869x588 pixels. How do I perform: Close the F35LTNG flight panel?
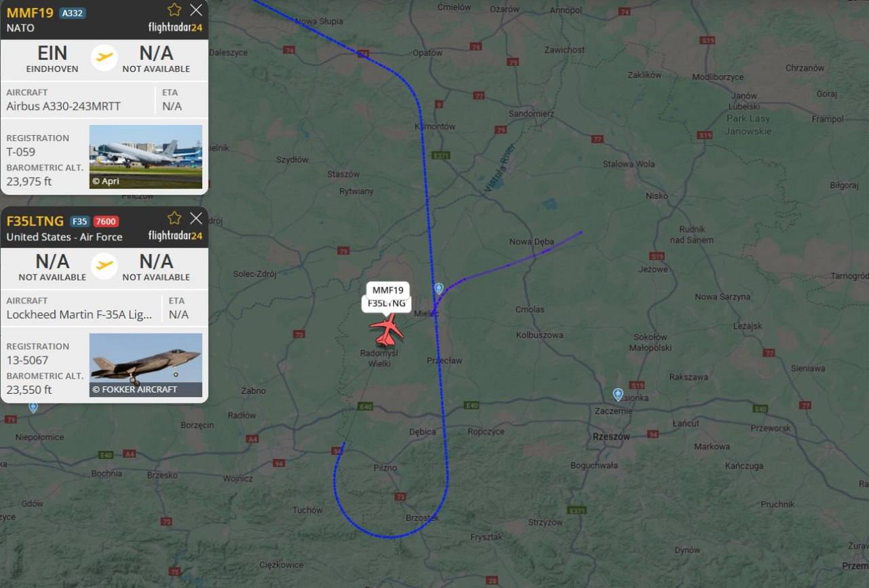pos(196,218)
